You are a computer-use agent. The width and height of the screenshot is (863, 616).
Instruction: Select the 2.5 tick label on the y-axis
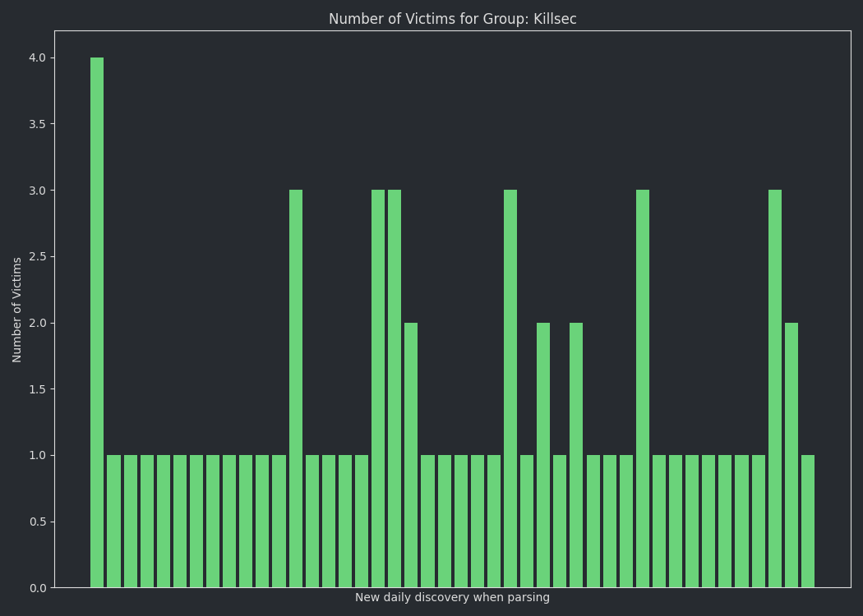tap(38, 257)
